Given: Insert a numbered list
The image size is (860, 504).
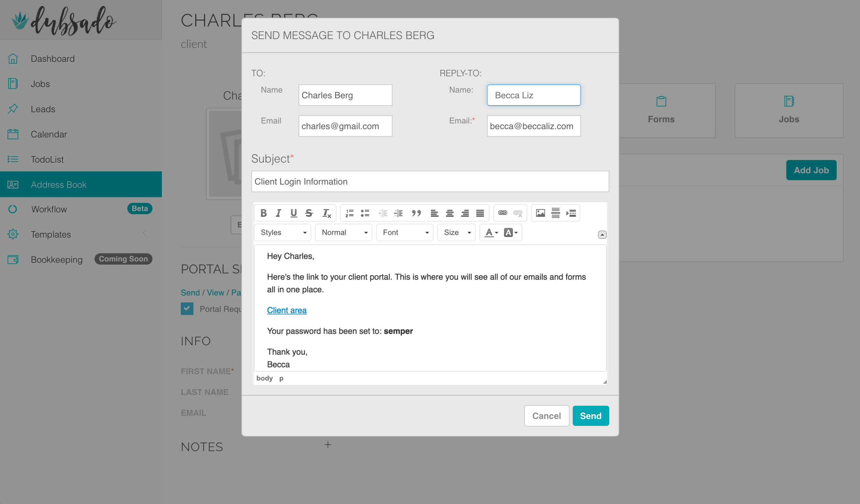Looking at the screenshot, I should point(350,213).
